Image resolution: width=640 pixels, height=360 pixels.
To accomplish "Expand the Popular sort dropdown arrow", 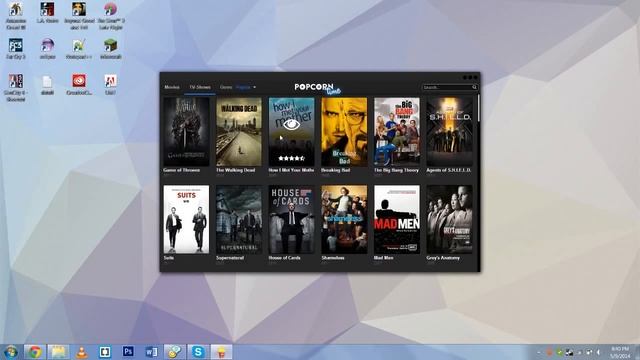I will [x=254, y=87].
